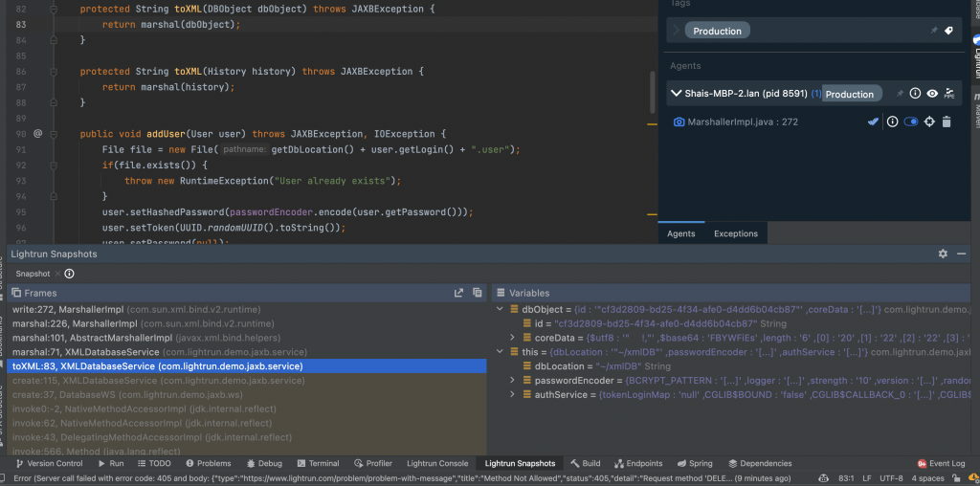The height and width of the screenshot is (486, 980).
Task: Click the crosshair locate icon for MarshallerImpl.java
Action: coord(928,122)
